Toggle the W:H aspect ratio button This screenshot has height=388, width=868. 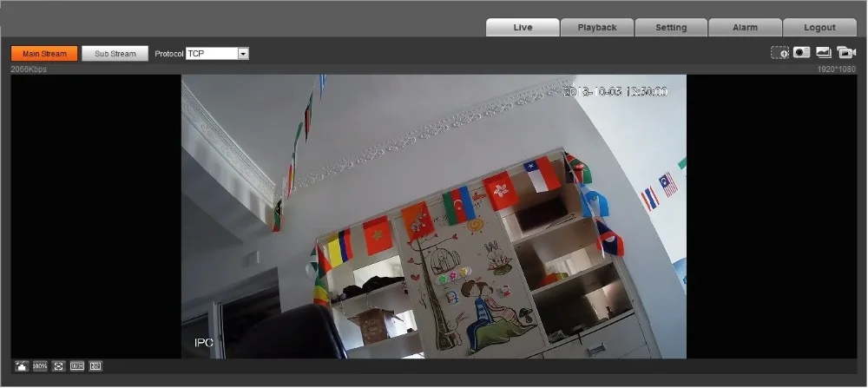[77, 365]
